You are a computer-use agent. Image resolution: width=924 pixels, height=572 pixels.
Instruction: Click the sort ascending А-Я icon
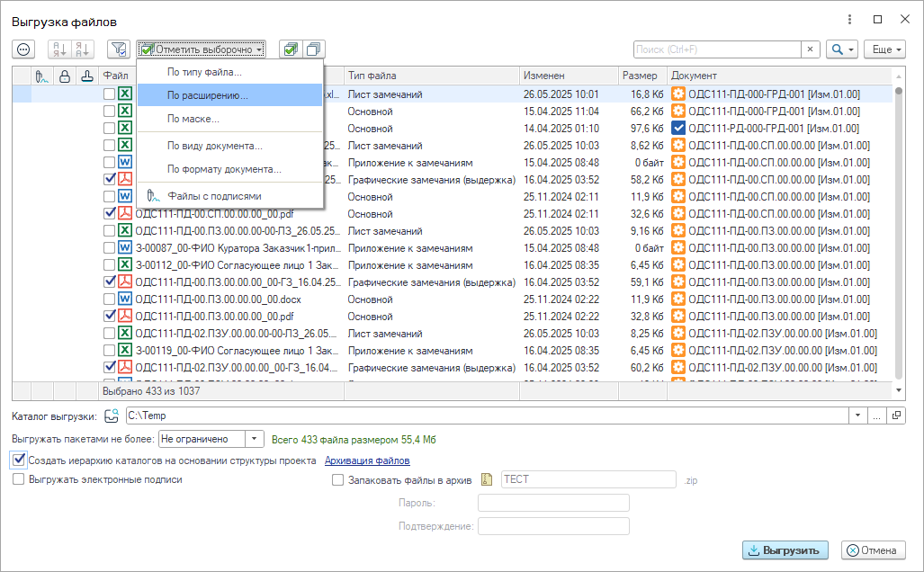point(58,49)
